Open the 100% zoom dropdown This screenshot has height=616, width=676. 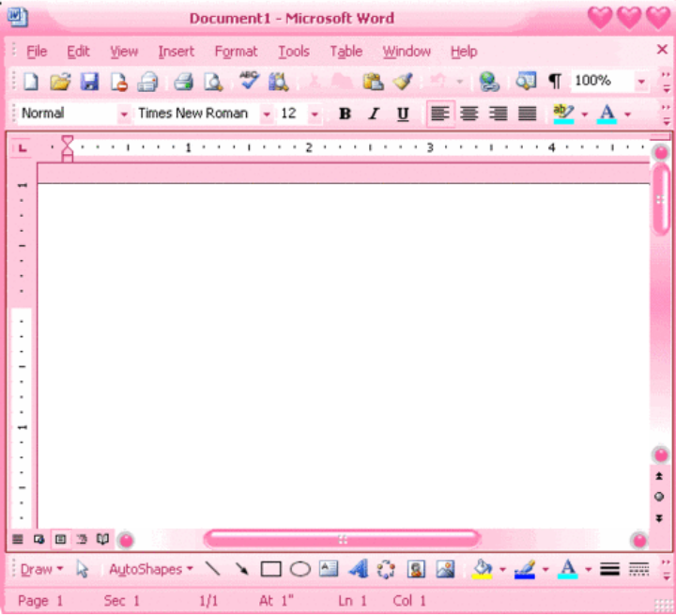[x=641, y=82]
